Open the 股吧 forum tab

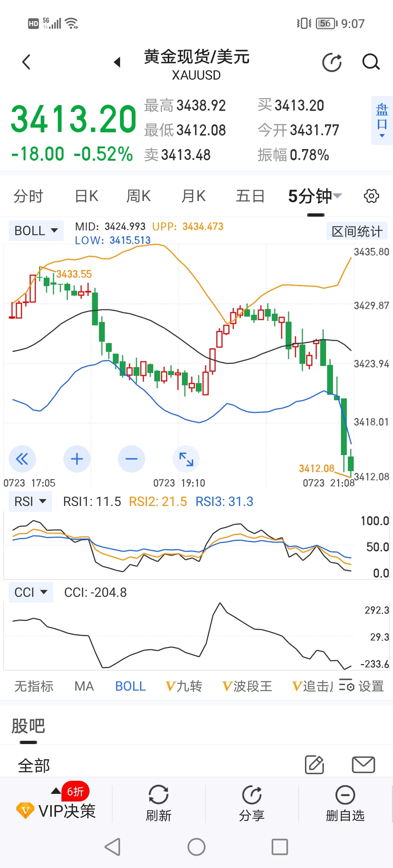click(28, 726)
